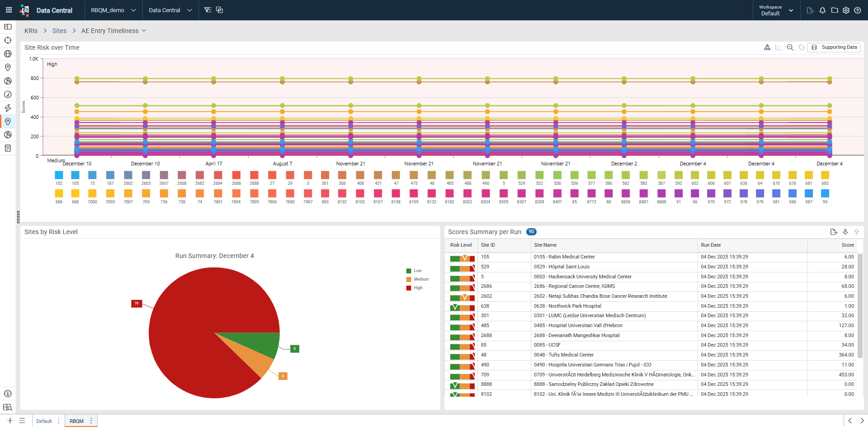Go to Sites breadcrumb link
The height and width of the screenshot is (427, 868).
(59, 31)
